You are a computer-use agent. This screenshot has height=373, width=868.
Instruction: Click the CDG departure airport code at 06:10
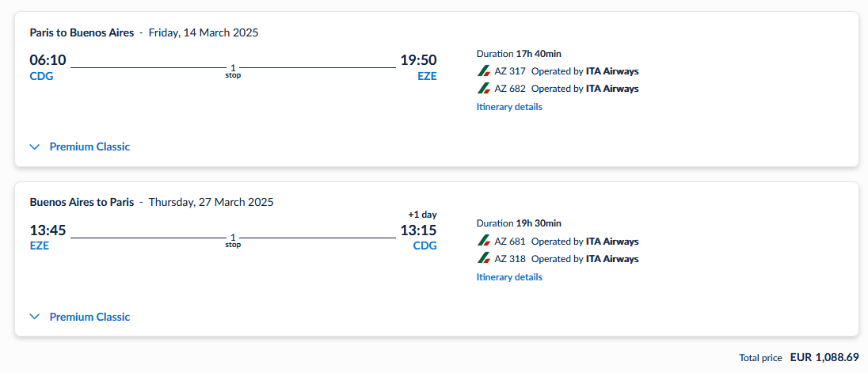pos(41,76)
